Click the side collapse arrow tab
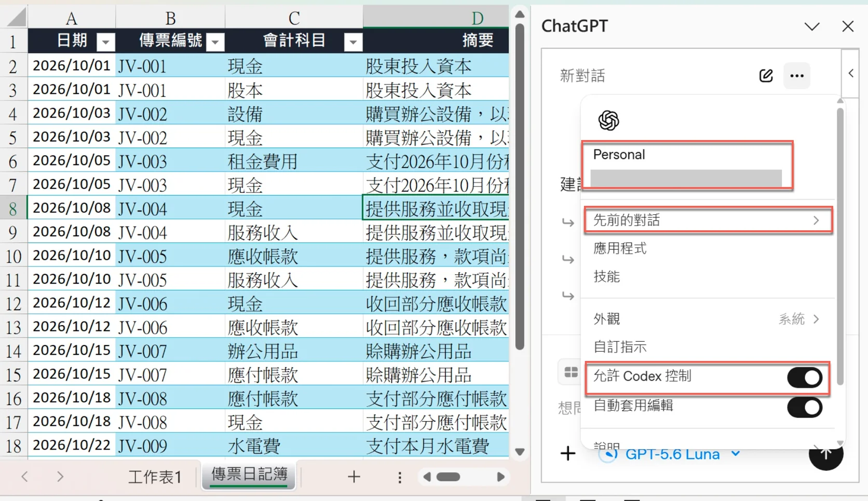868x501 pixels. click(851, 73)
